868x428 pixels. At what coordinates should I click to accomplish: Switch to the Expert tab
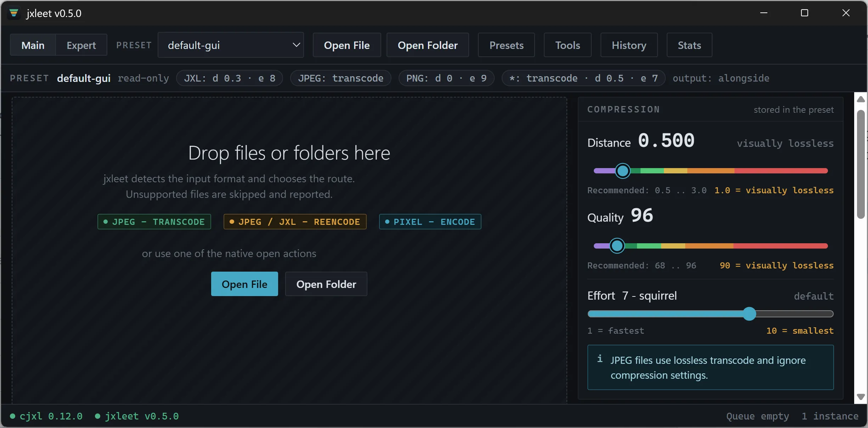pyautogui.click(x=81, y=45)
